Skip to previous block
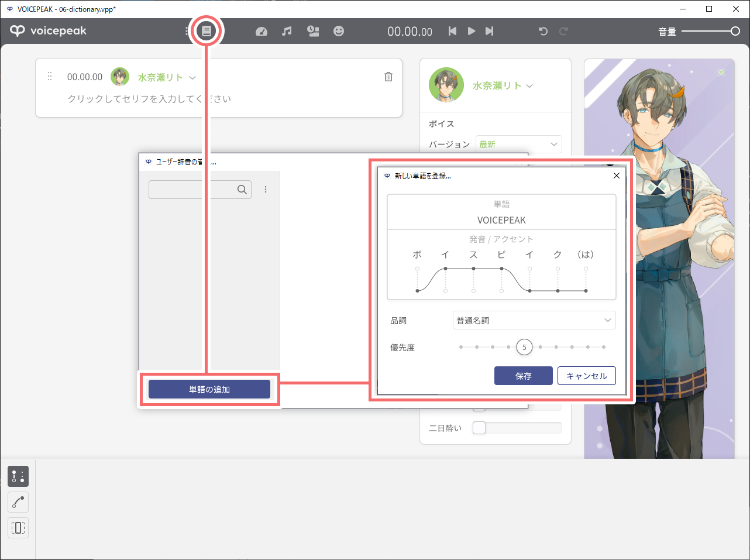Screen dimensions: 750x560 pos(452,32)
